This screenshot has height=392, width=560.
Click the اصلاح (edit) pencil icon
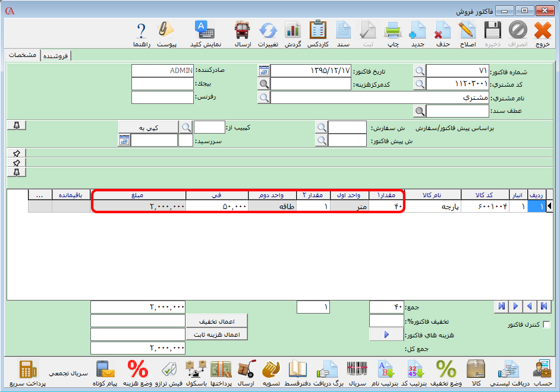468,33
